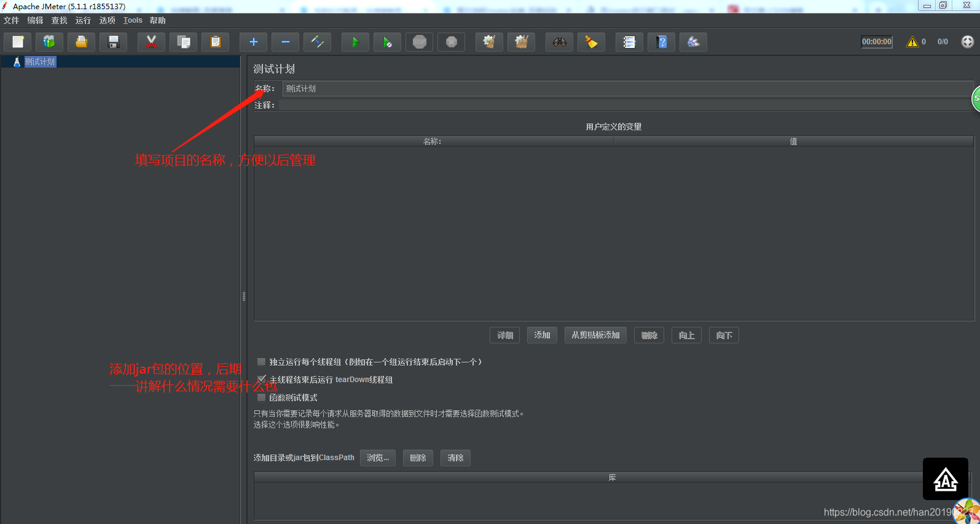Click the Toggle enable/disable icon
Viewport: 980px width, 524px height.
[317, 42]
